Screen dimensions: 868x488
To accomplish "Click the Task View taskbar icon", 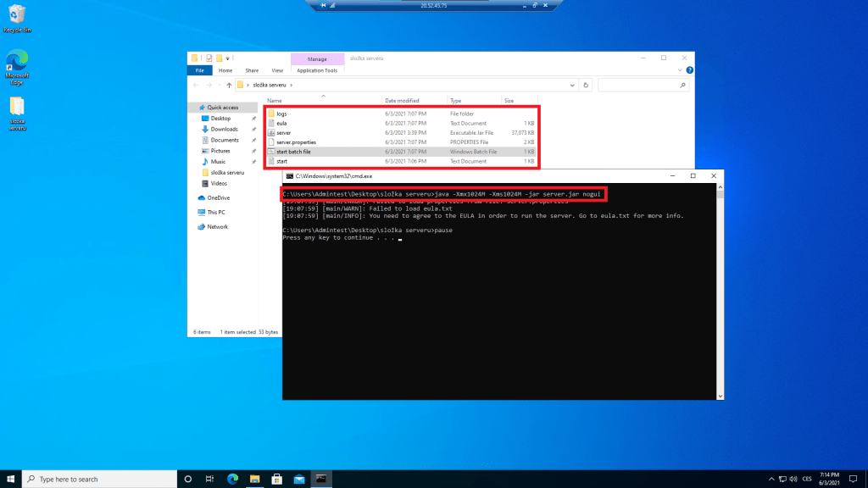I will pos(210,479).
